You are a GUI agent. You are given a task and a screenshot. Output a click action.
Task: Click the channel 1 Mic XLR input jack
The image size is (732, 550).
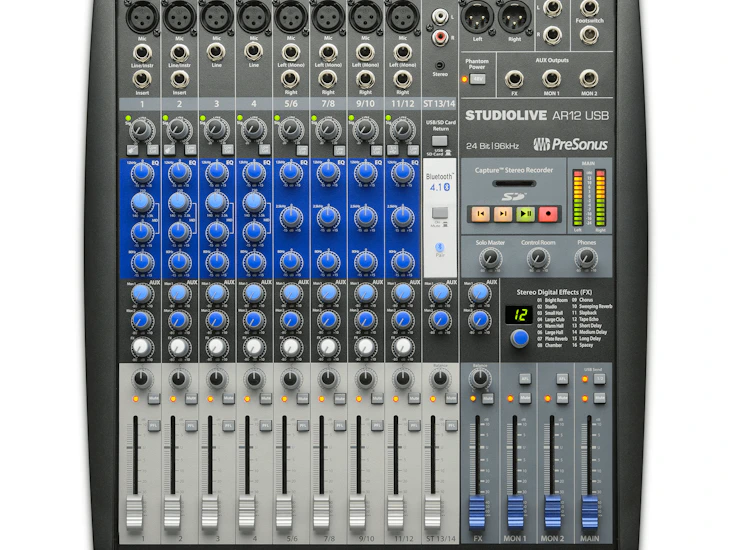coord(142,17)
